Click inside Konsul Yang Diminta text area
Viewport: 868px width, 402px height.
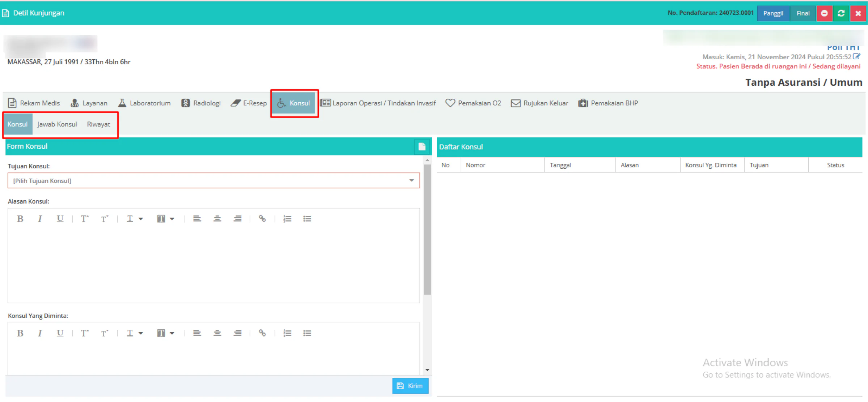click(x=213, y=359)
